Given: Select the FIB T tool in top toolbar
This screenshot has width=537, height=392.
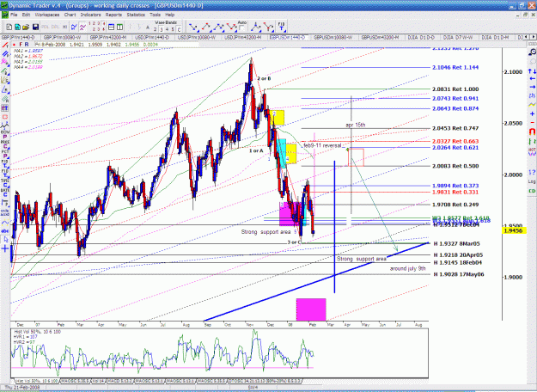Looking at the screenshot, I should pos(281,27).
